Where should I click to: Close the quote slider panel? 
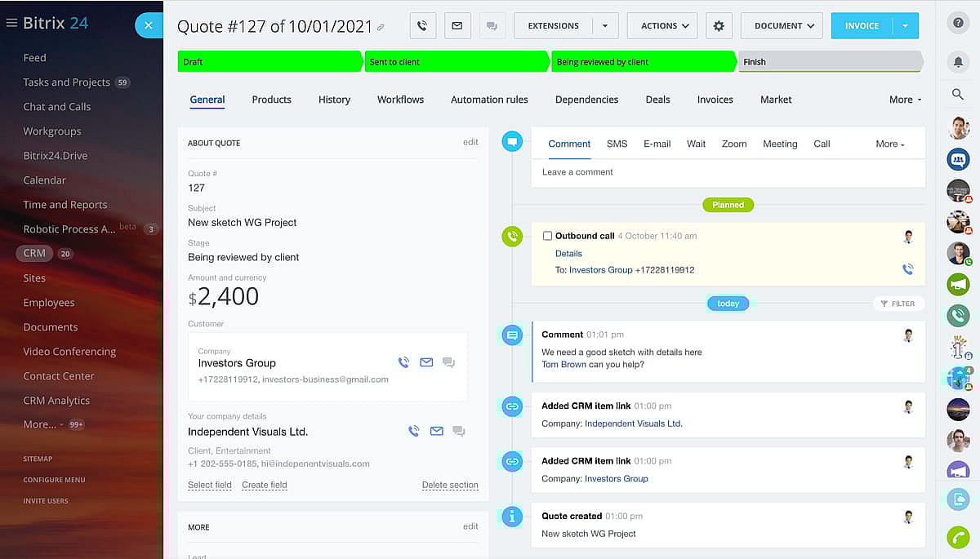click(148, 25)
